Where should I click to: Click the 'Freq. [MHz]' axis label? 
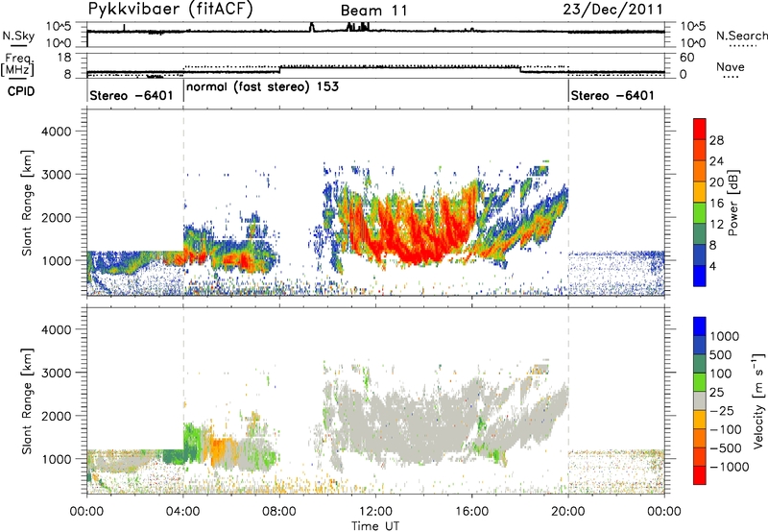(x=17, y=64)
